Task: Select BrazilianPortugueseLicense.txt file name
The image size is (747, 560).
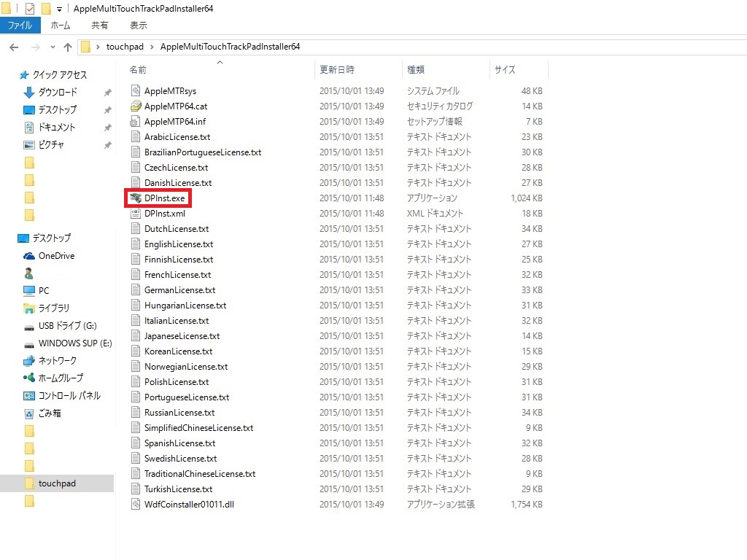Action: pos(203,152)
